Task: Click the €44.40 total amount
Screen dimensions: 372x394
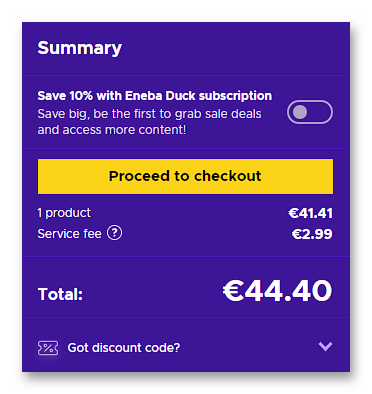Action: pos(277,291)
